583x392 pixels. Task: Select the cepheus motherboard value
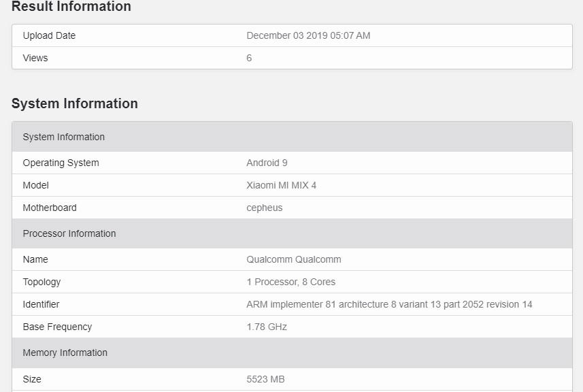[265, 208]
